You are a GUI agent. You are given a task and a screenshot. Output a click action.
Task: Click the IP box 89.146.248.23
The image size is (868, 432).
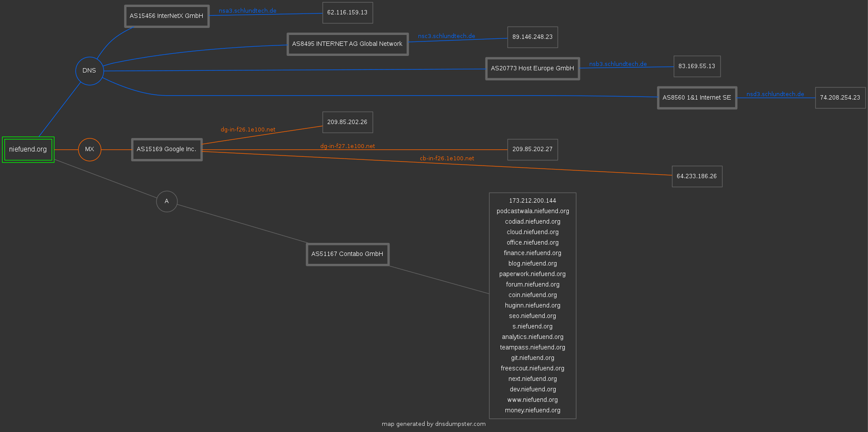(533, 37)
